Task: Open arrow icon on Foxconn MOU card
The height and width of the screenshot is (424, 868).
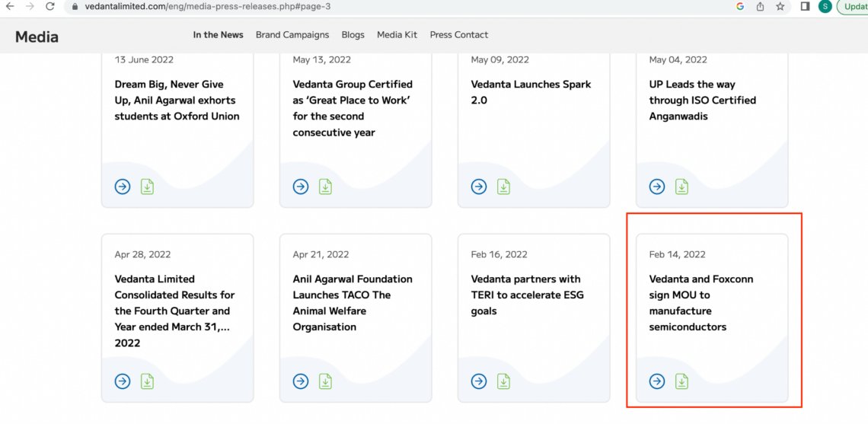Action: point(657,381)
